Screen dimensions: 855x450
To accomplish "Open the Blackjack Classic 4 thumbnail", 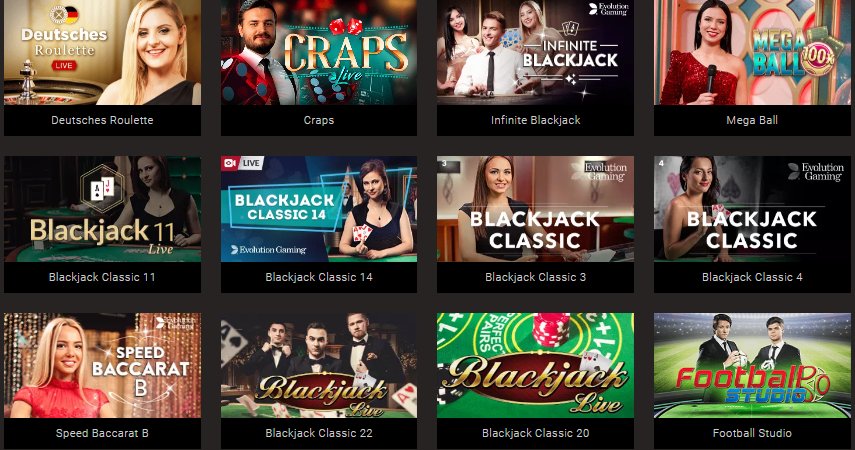I will click(x=752, y=209).
